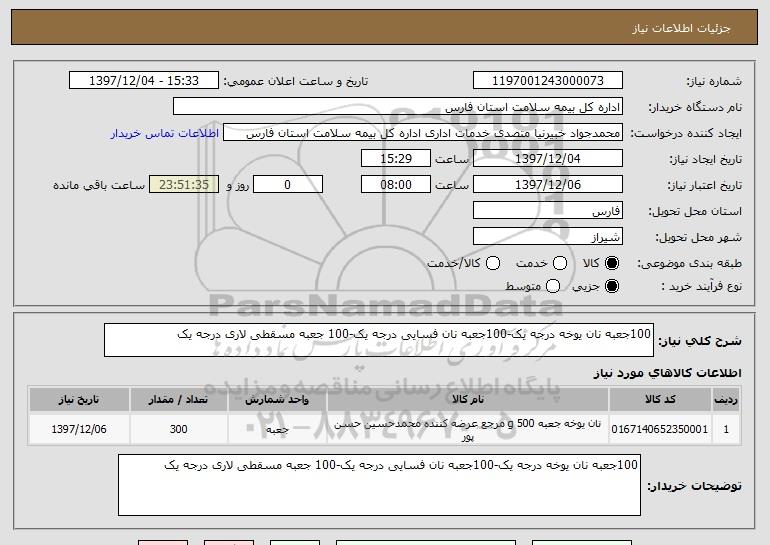Click the announcement date field 1397/12/04 - 15:33

click(x=144, y=81)
